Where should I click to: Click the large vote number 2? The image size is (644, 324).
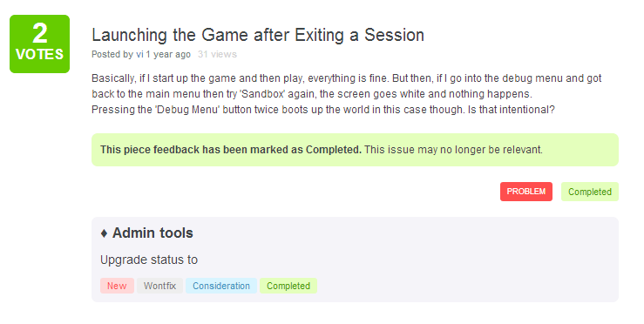tap(40, 33)
